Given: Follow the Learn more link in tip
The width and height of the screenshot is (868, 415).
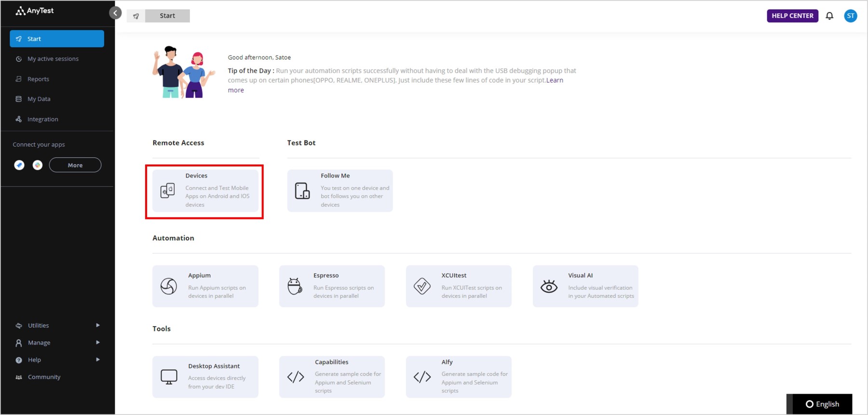Looking at the screenshot, I should pos(555,81).
